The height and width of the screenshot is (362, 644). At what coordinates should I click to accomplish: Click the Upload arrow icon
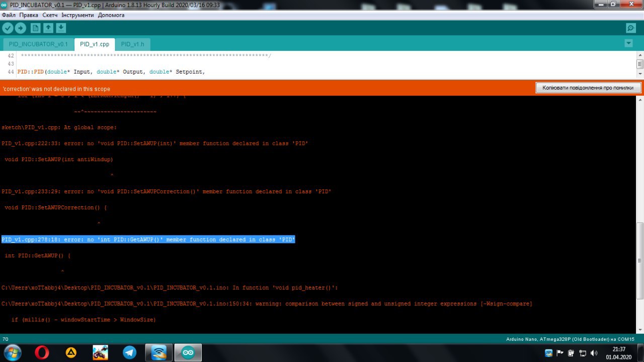tap(21, 28)
